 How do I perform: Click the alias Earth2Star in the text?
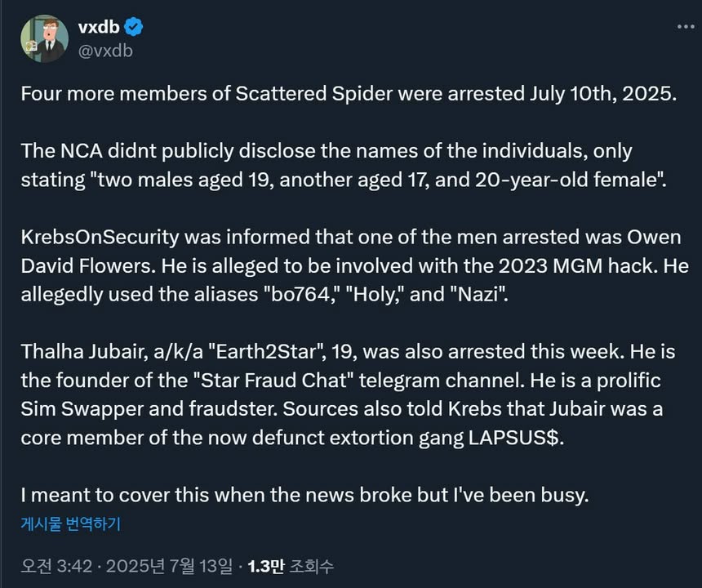tap(265, 351)
